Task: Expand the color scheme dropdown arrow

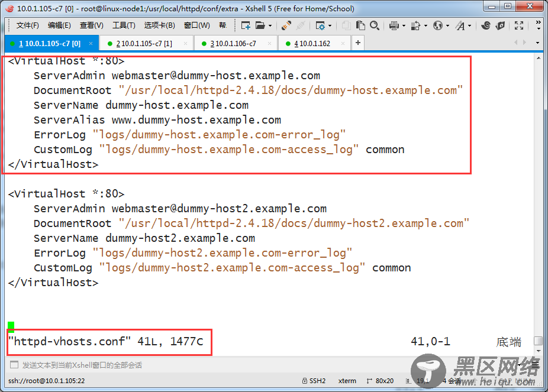Action: click(425, 26)
